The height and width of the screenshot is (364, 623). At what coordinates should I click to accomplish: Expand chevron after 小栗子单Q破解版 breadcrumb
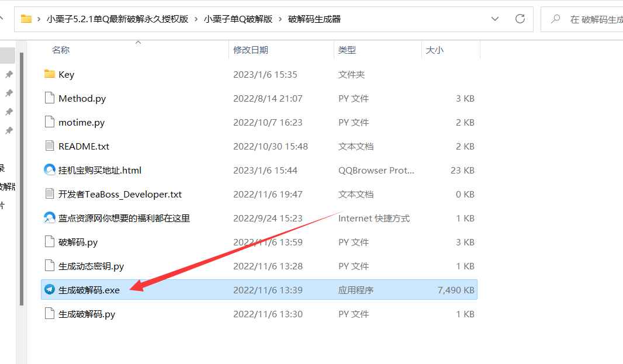tap(280, 19)
